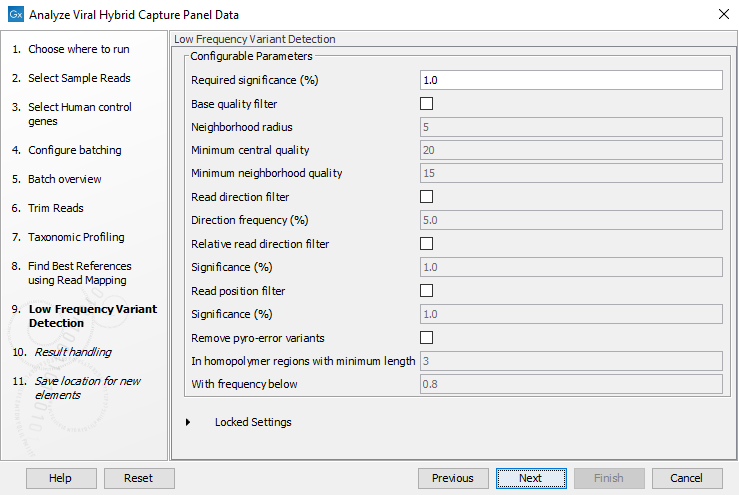
Task: Click the Previous button
Action: pyautogui.click(x=453, y=478)
